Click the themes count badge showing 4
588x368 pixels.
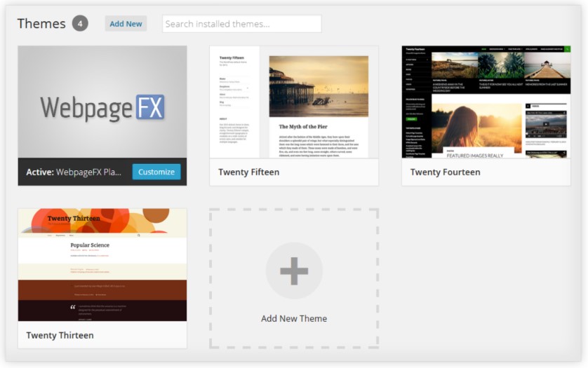80,24
